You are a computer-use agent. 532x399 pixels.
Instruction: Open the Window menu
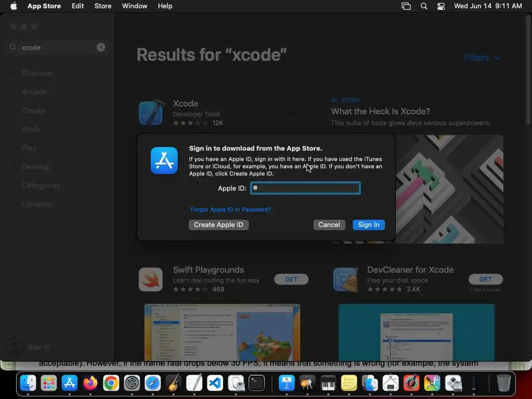(x=135, y=6)
